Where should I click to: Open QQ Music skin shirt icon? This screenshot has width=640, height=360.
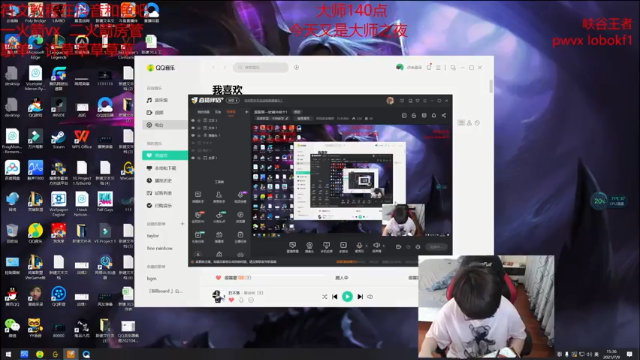click(x=429, y=67)
